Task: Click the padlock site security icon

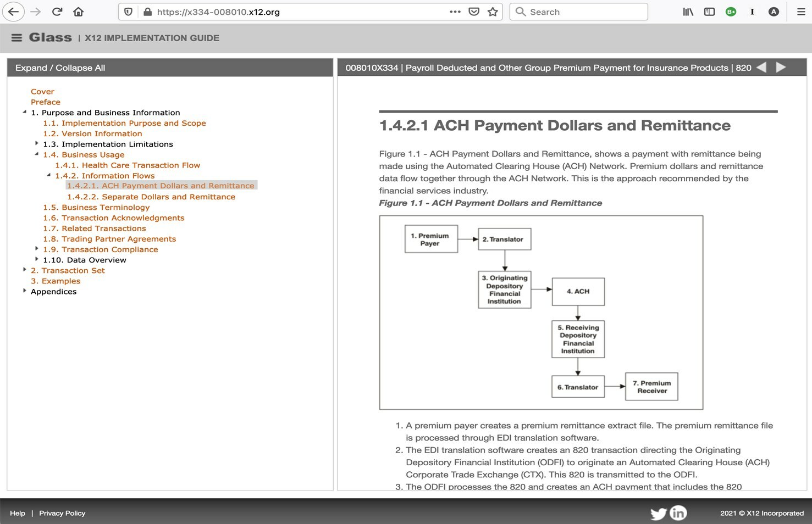Action: (147, 12)
